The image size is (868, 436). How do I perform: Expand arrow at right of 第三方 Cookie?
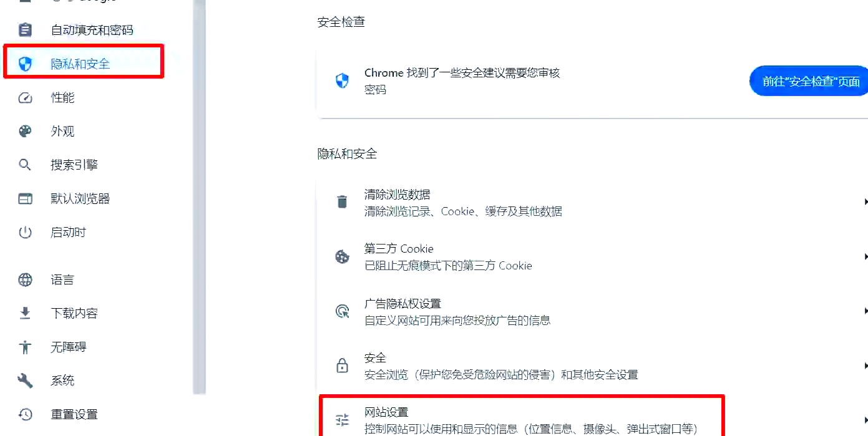click(866, 256)
